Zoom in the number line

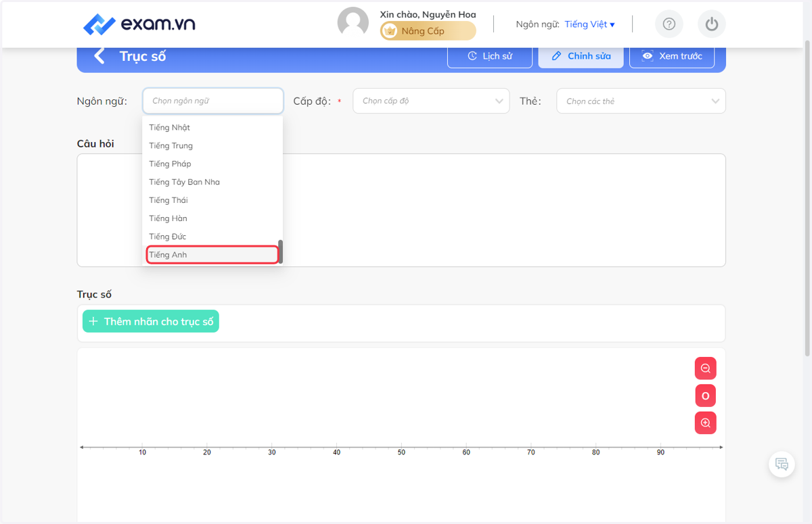tap(705, 423)
